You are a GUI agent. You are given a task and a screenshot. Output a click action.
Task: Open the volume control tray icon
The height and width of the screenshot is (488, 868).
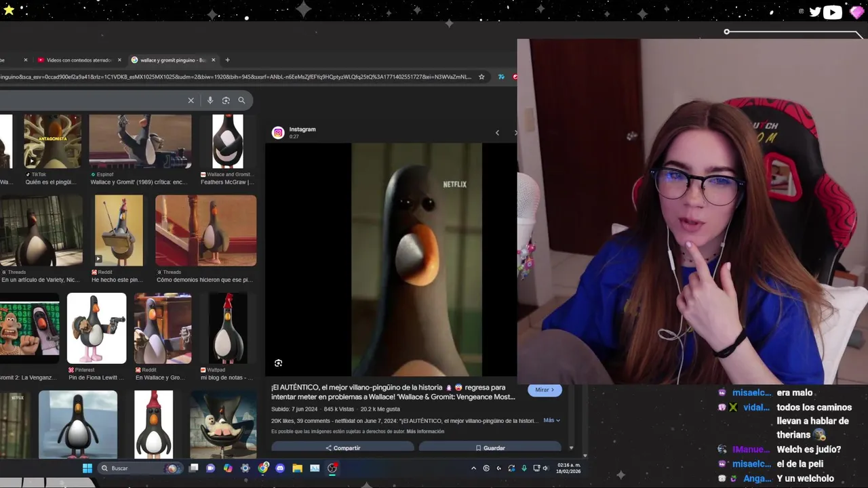(545, 468)
